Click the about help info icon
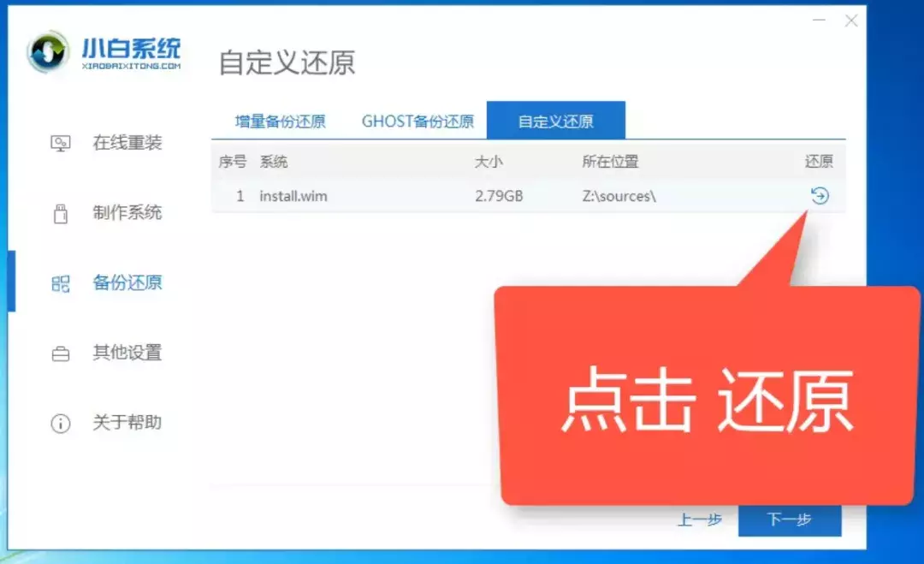Image resolution: width=924 pixels, height=564 pixels. (x=60, y=423)
